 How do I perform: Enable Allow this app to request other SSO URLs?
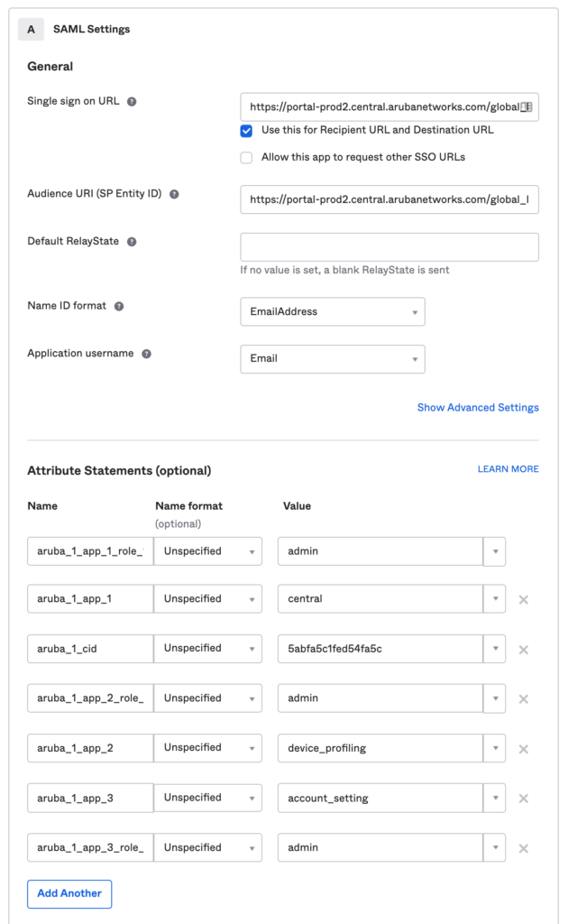[x=246, y=158]
